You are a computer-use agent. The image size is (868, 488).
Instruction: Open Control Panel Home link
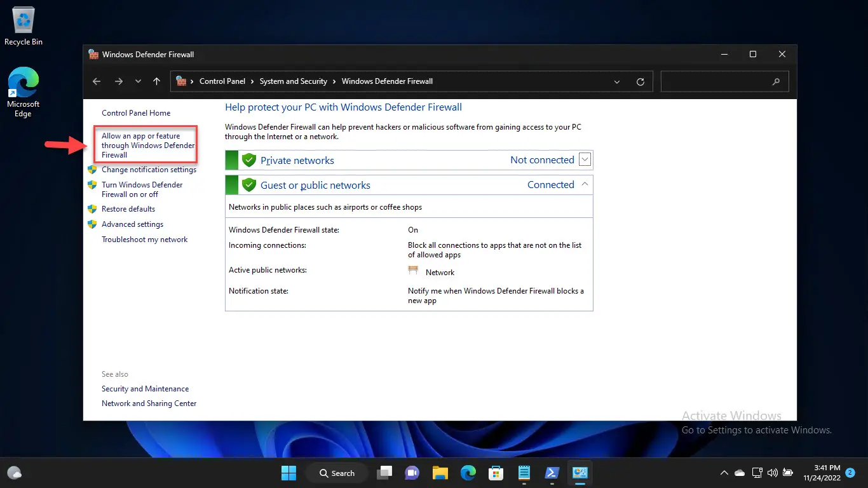[136, 113]
